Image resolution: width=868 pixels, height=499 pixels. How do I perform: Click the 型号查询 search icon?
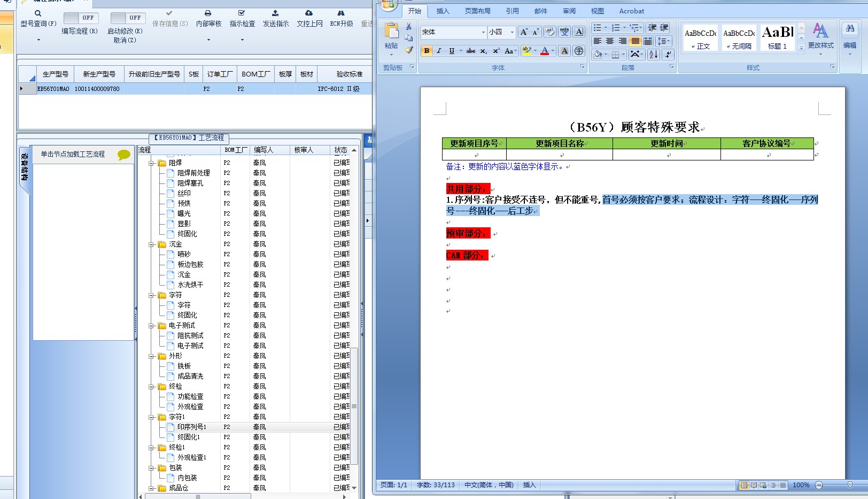click(x=38, y=13)
